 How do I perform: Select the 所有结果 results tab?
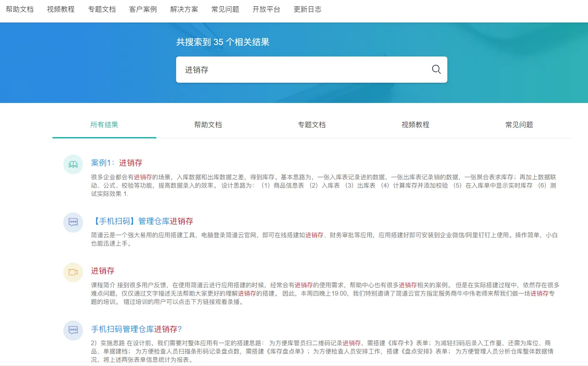(104, 125)
